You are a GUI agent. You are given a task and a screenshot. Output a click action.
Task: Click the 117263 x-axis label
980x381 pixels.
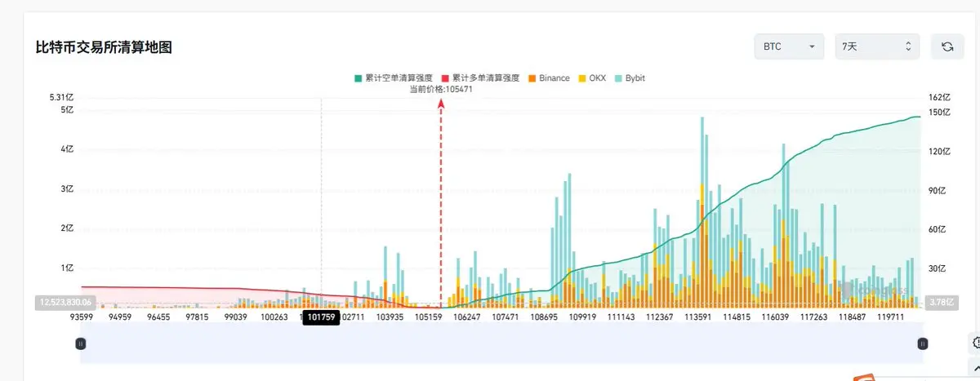814,317
